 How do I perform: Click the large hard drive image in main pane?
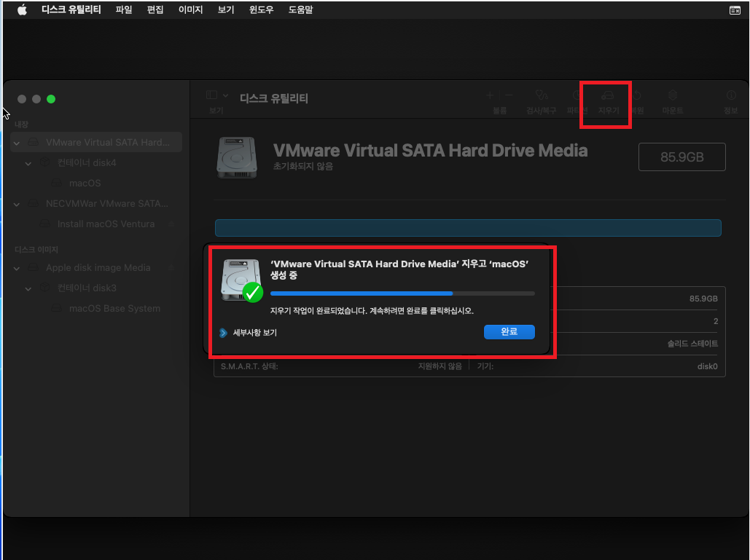(x=237, y=158)
